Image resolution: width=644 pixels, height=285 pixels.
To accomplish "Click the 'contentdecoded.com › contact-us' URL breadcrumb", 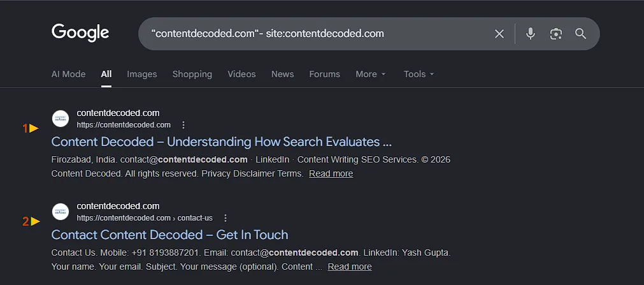I will pyautogui.click(x=145, y=218).
